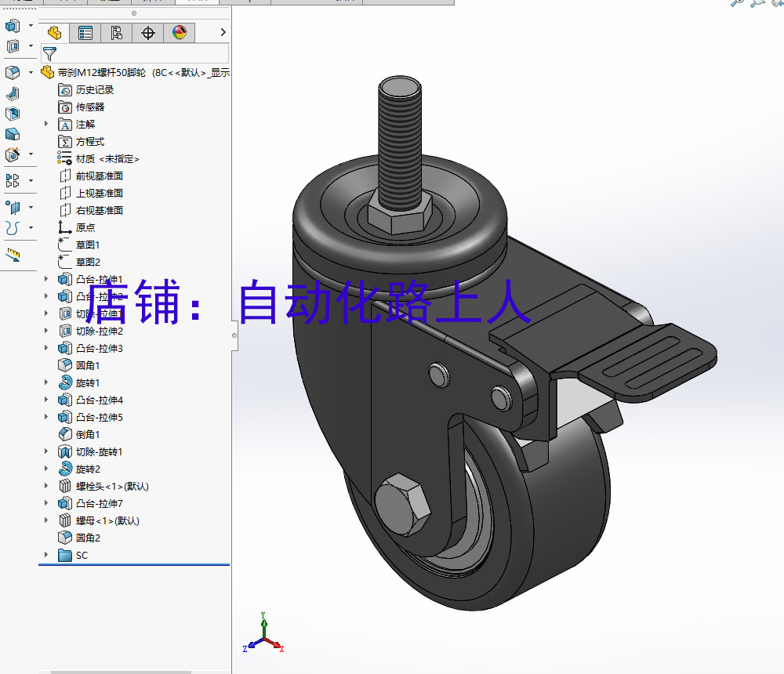
Task: Open dropdown beside linear pattern icon
Action: point(31,180)
